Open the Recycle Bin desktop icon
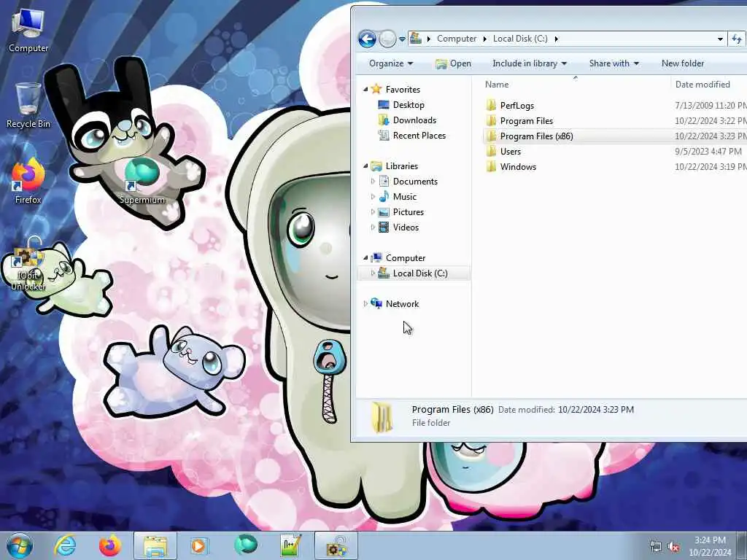Screen dimensions: 747x560 pos(28,106)
